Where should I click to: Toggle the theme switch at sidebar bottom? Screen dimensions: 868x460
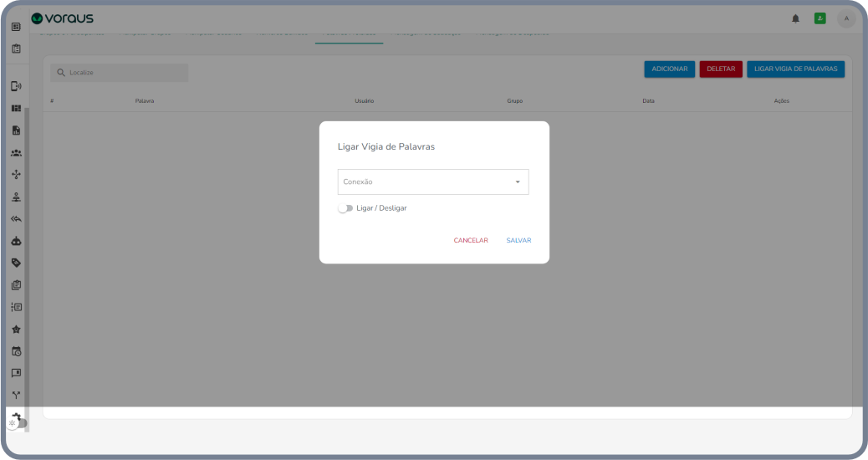(18, 423)
